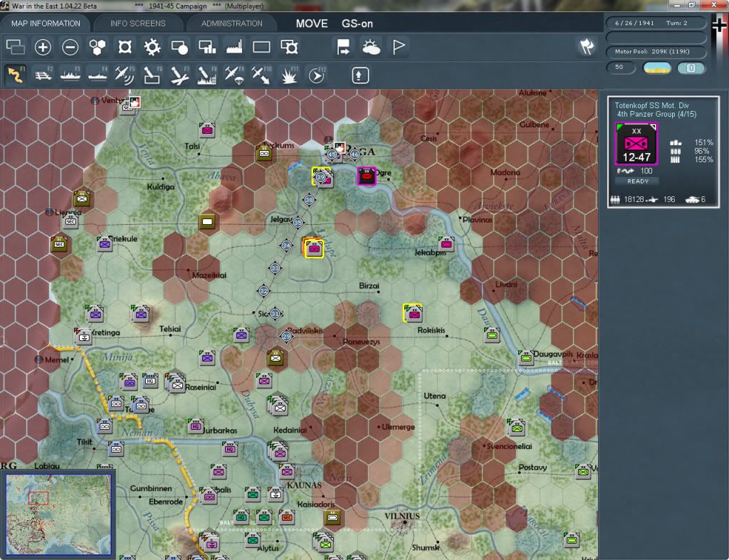Screen dimensions: 729x560
Task: Select the olive unit counter near Tukums
Action: tap(264, 152)
